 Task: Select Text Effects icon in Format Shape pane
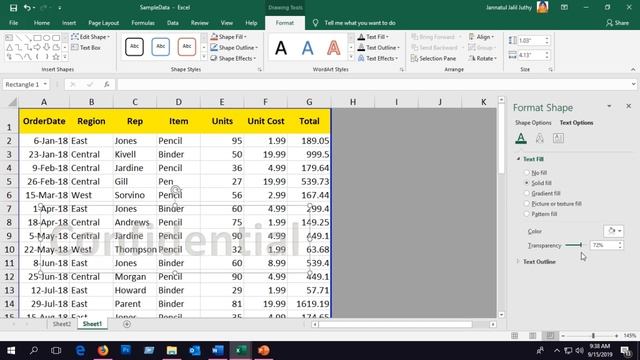click(x=540, y=138)
